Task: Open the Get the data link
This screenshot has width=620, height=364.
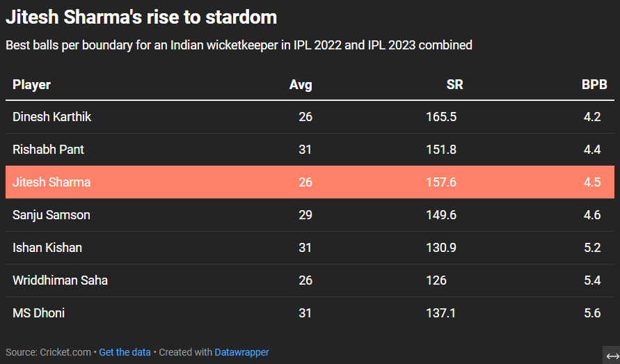Action: pyautogui.click(x=125, y=352)
